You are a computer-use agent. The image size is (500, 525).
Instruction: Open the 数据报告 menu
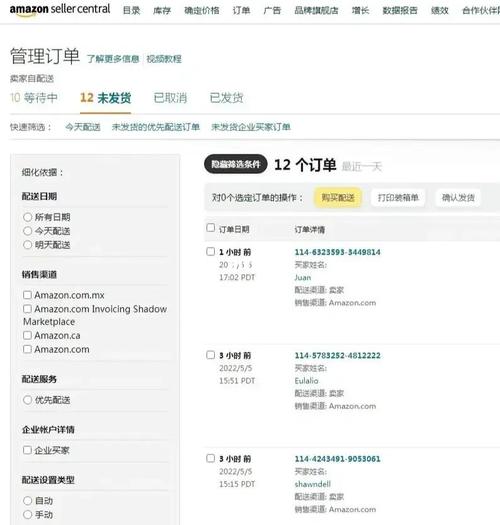(400, 10)
